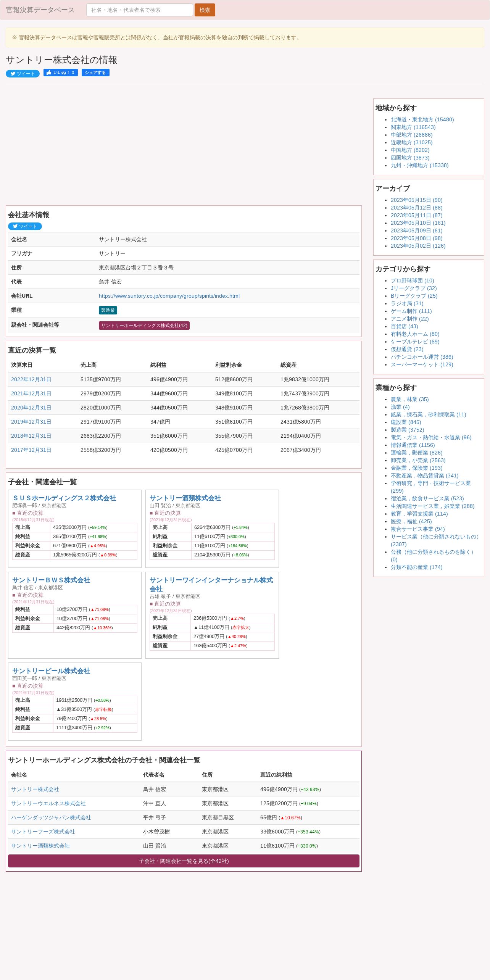Screen dimensions: 490x980
Task: Open 宿泊業，飲食サービス業 (523) industry
Action: point(427,498)
